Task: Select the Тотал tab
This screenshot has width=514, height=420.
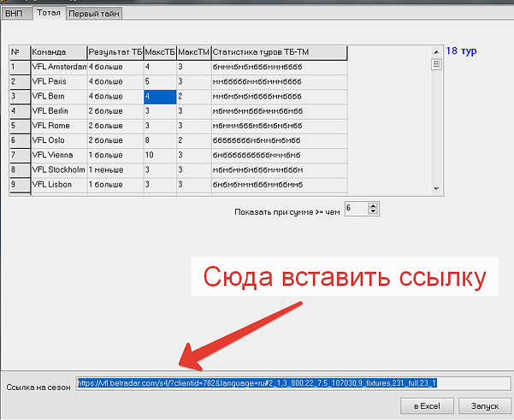Action: 49,13
